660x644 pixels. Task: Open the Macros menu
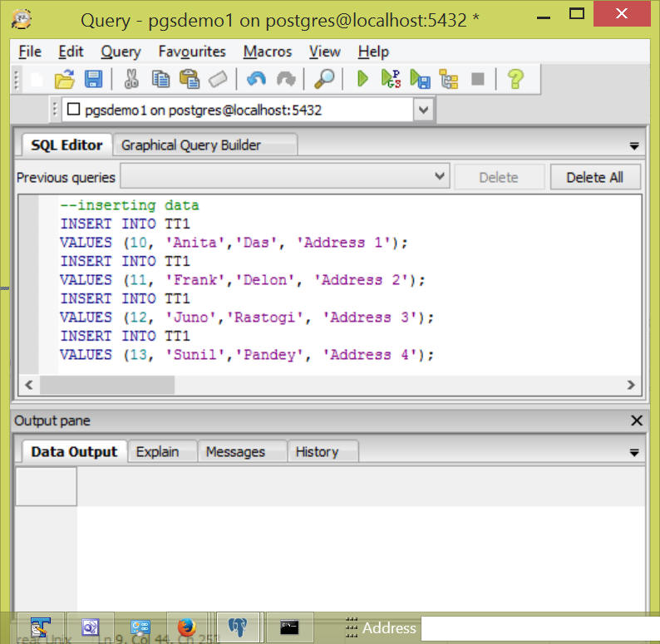[x=267, y=52]
